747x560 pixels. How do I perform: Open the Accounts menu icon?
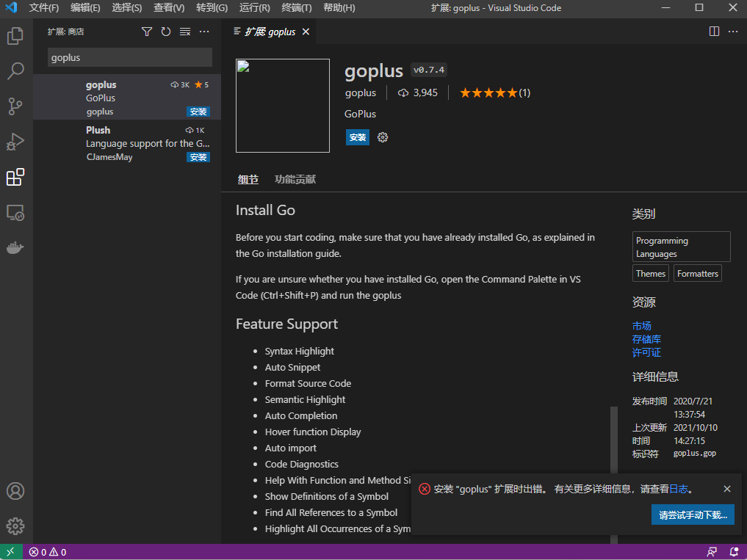[15, 491]
